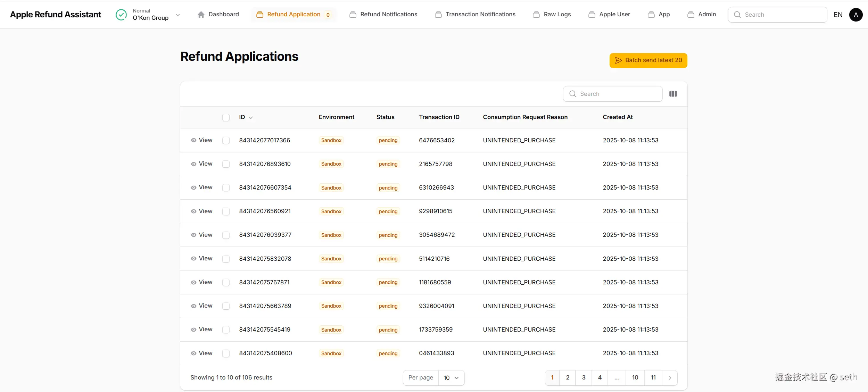This screenshot has width=868, height=392.
Task: Click the column toggle icon beside table search
Action: coord(673,94)
